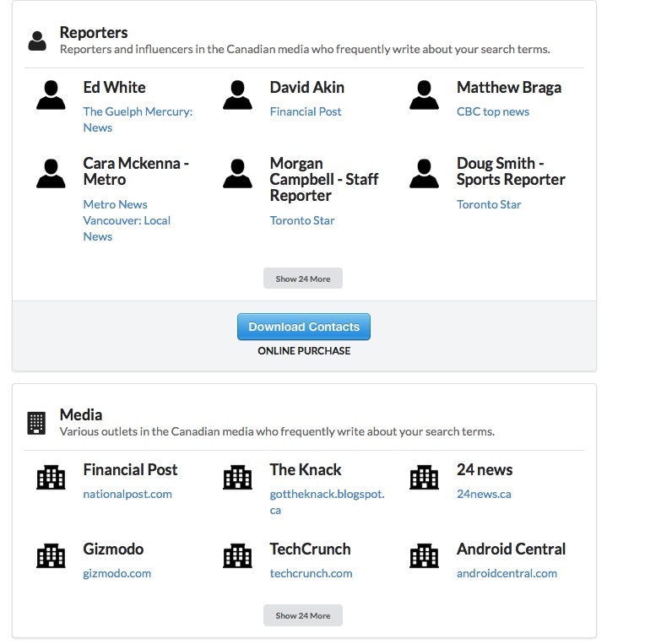This screenshot has height=644, width=672.
Task: Click the building icon beside The Knack
Action: 237,477
